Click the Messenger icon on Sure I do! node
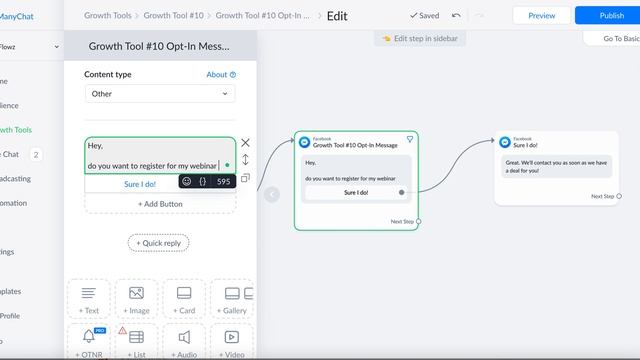The width and height of the screenshot is (640, 360). (x=505, y=142)
